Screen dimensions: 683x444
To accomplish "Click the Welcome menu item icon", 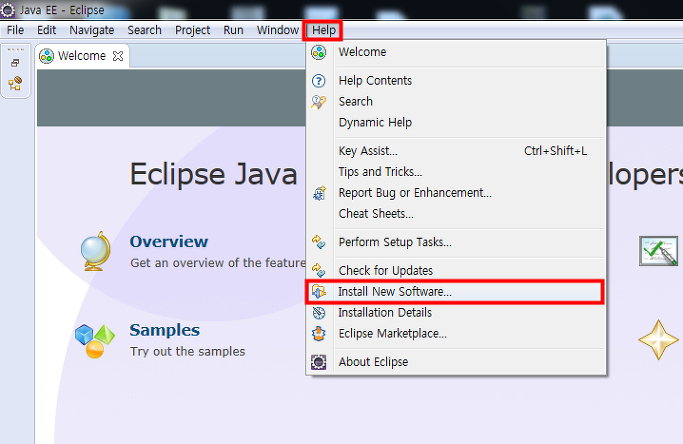I will (318, 52).
